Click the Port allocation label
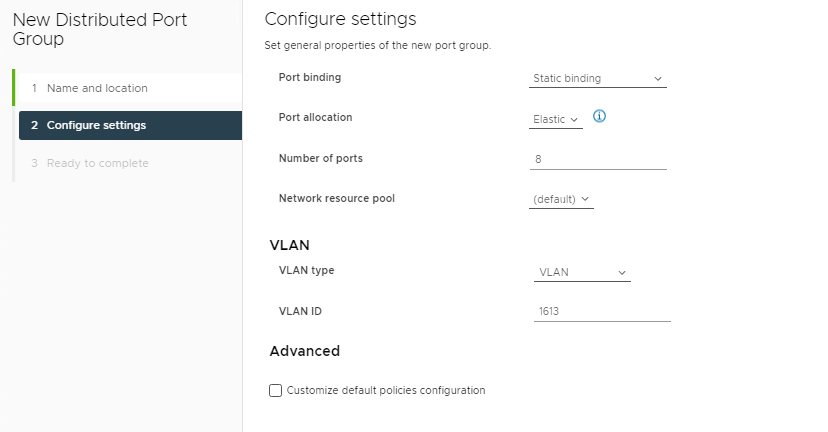This screenshot has width=828, height=432. coord(315,118)
